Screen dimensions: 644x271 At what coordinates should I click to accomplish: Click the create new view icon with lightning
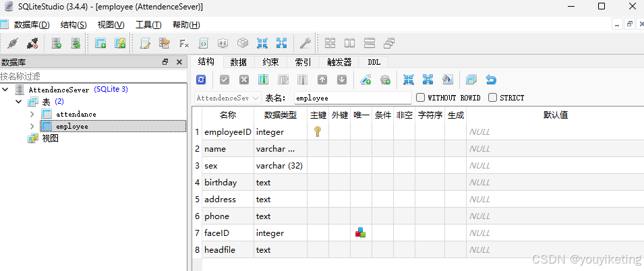[x=120, y=43]
